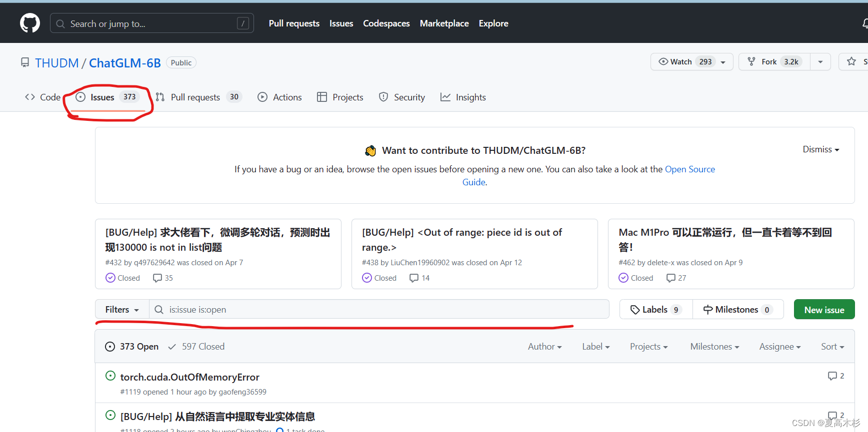Screen dimensions: 868x432
Task: Open the Dismiss dropdown
Action: click(821, 149)
